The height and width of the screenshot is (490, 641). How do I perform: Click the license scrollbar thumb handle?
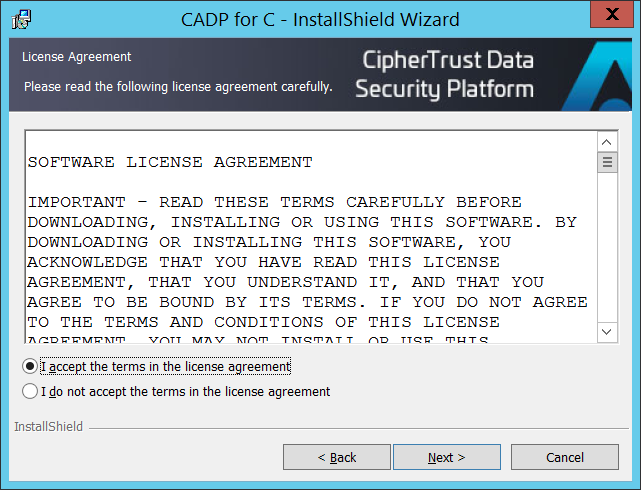tap(607, 163)
